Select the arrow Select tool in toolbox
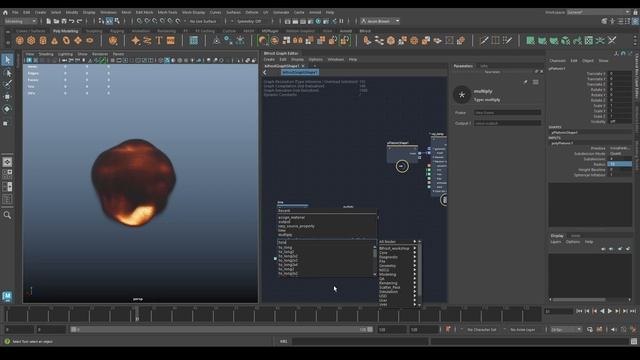The width and height of the screenshot is (640, 360). tap(7, 60)
